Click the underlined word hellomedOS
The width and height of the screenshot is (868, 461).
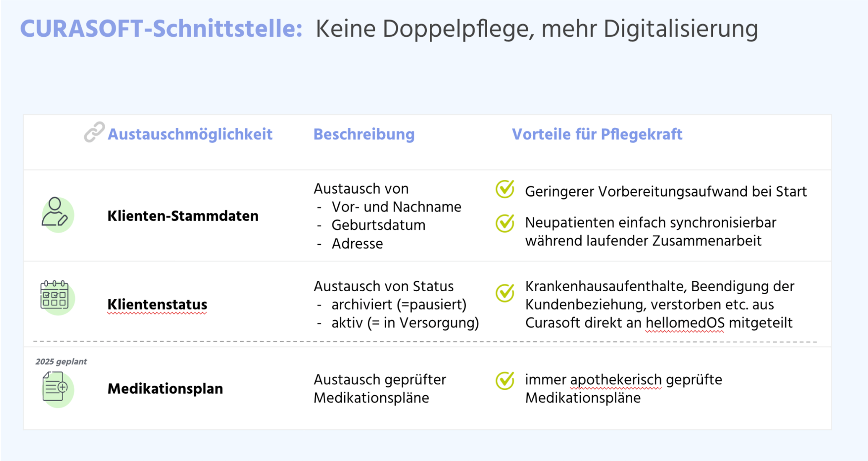[685, 323]
